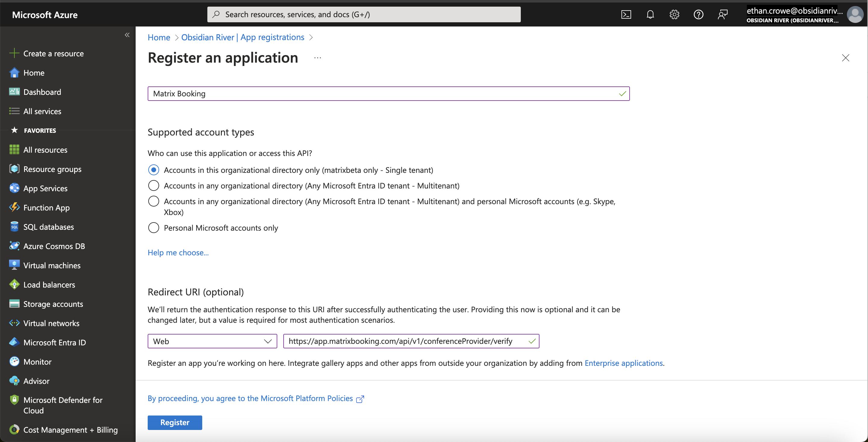Open the Web platform dropdown
This screenshot has height=442, width=868.
pyautogui.click(x=212, y=341)
